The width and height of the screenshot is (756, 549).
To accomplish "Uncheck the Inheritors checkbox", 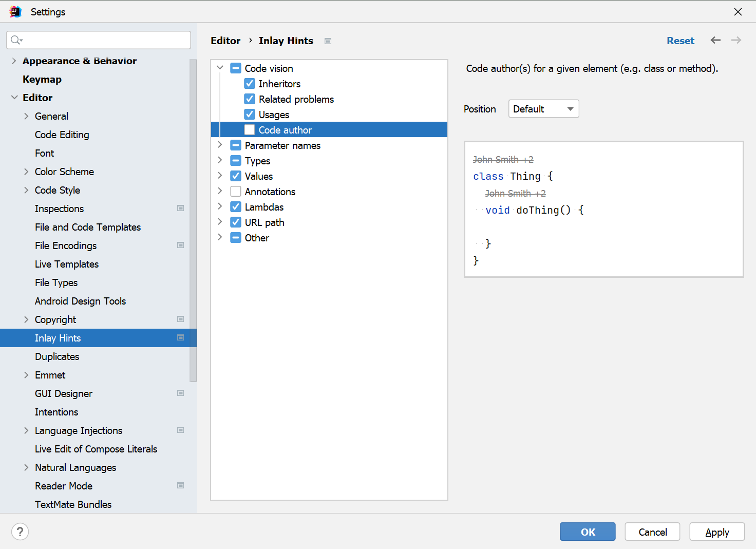I will click(250, 83).
